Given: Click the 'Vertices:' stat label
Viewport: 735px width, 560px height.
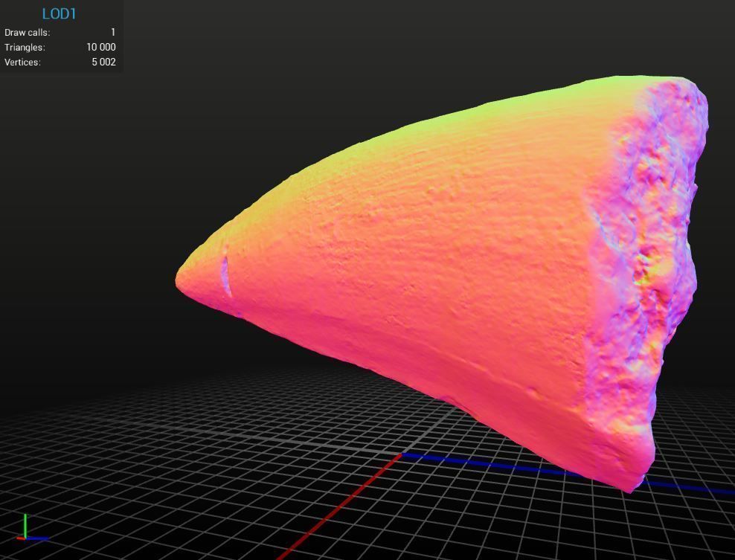Looking at the screenshot, I should coord(22,62).
